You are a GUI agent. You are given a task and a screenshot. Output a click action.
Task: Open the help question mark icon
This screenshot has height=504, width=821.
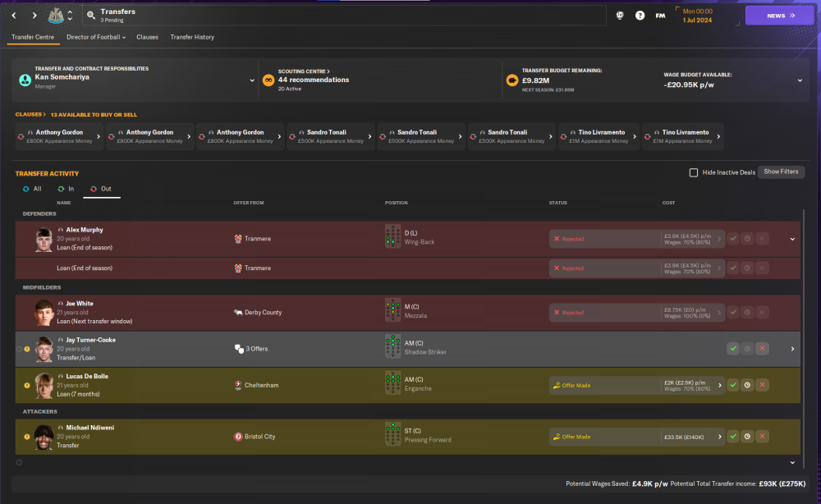[x=640, y=16]
